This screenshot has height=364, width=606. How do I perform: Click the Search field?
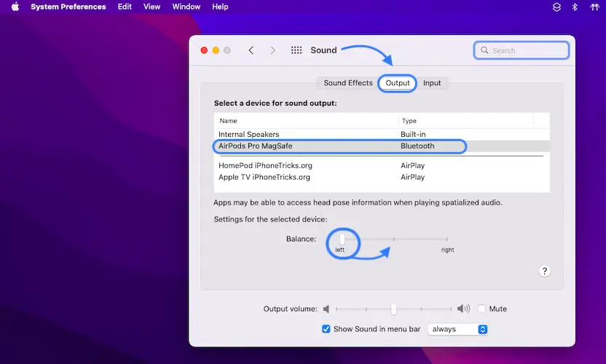(522, 50)
